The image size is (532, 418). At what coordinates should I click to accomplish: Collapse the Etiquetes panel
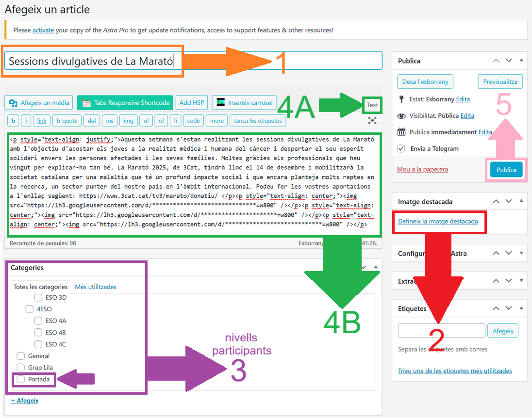[x=521, y=308]
